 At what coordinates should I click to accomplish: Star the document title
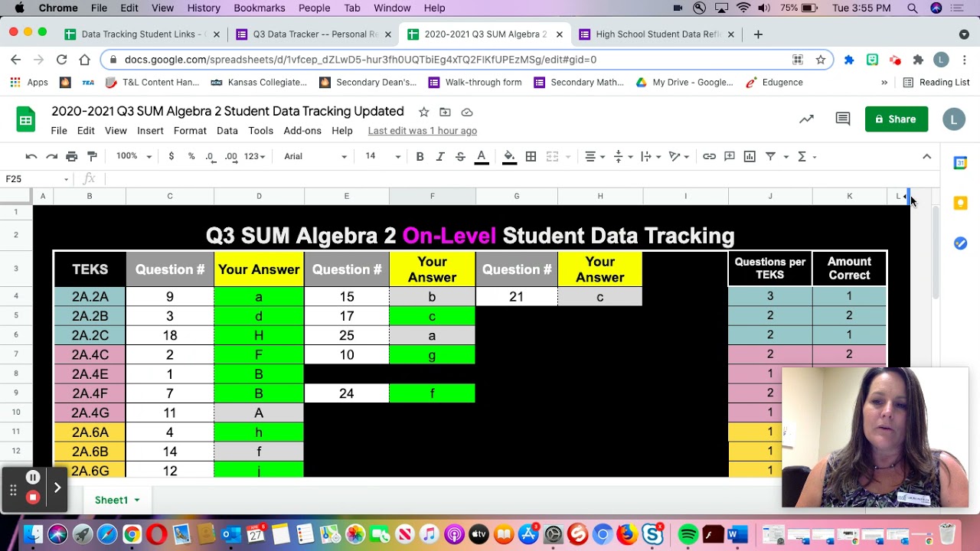[423, 112]
